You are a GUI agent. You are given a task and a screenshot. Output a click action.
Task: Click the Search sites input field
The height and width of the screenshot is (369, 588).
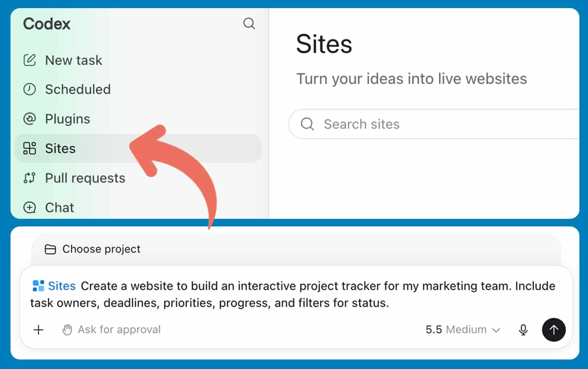(x=434, y=124)
